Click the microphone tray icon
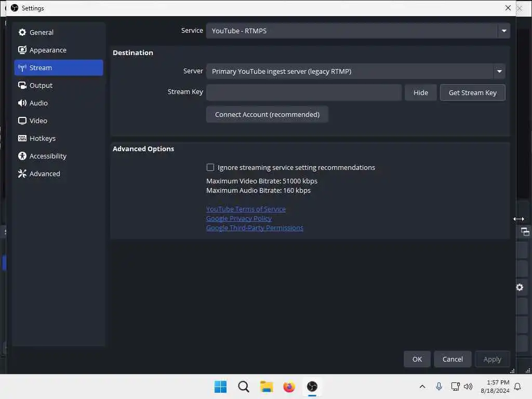Image resolution: width=532 pixels, height=399 pixels. [x=438, y=387]
